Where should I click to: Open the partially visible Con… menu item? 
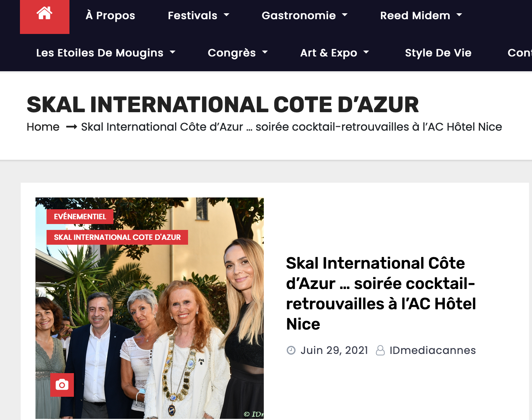click(520, 53)
